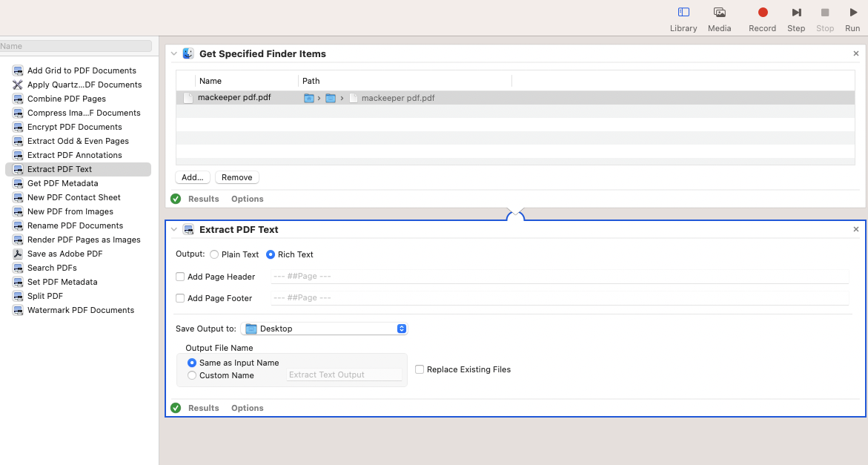Click the library Name search field
Viewport: 868px width, 465px height.
[x=76, y=47]
